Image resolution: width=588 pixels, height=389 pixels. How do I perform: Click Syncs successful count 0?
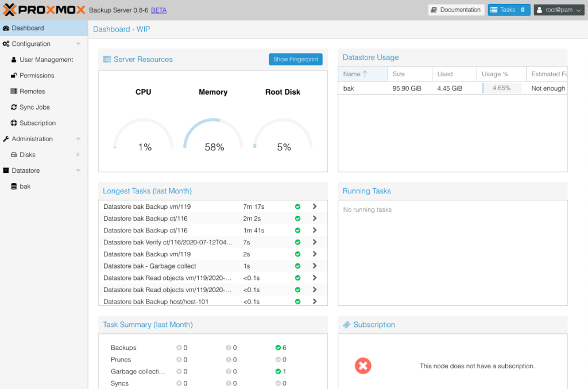coord(281,383)
